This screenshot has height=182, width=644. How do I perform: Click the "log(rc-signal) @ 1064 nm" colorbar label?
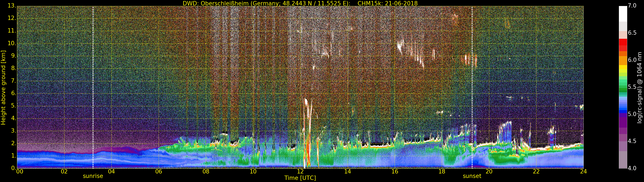tap(639, 87)
